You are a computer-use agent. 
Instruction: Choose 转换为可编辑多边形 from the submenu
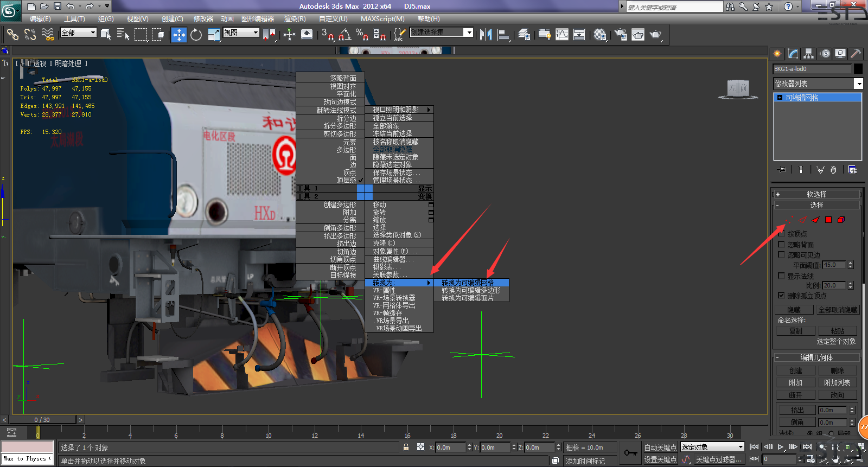(x=471, y=290)
